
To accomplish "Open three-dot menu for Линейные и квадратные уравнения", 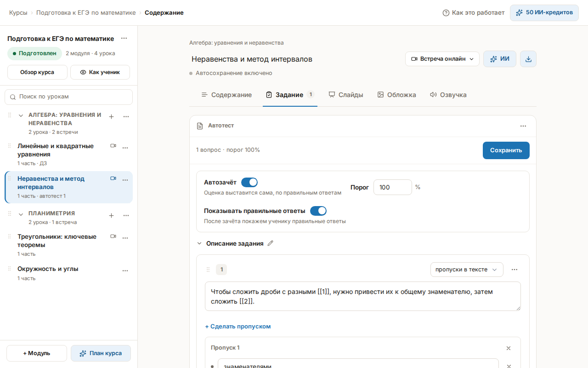I will click(125, 148).
